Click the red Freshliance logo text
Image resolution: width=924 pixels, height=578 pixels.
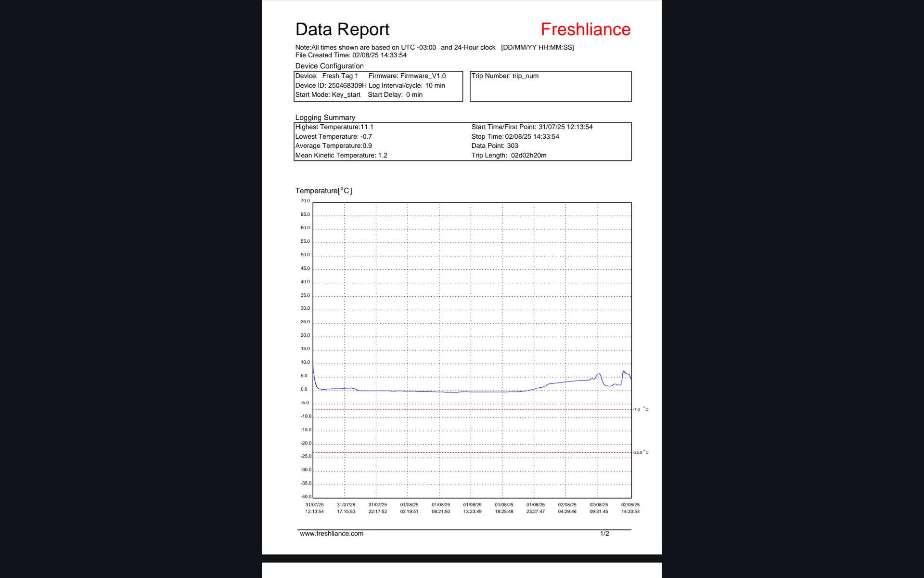click(585, 29)
